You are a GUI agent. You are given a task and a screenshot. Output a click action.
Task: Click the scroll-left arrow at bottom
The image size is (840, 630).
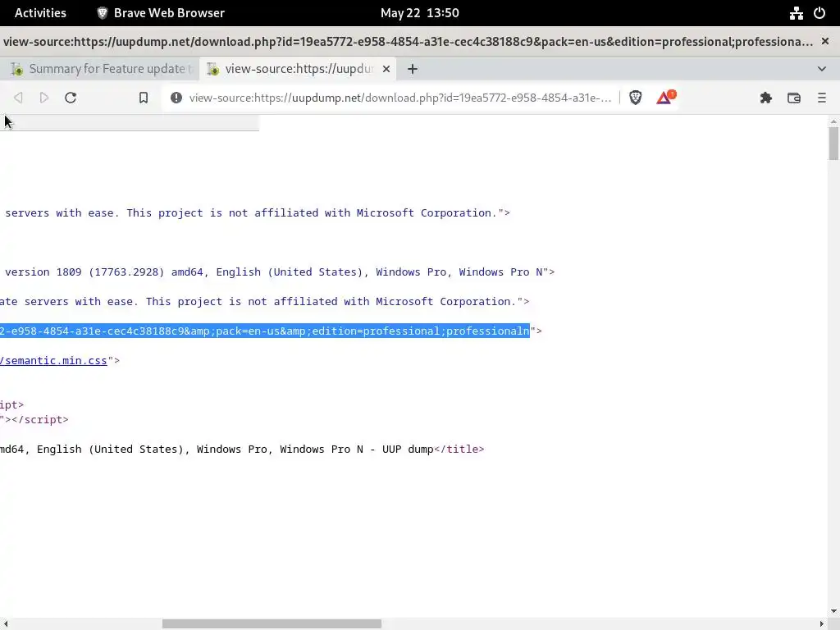point(6,624)
